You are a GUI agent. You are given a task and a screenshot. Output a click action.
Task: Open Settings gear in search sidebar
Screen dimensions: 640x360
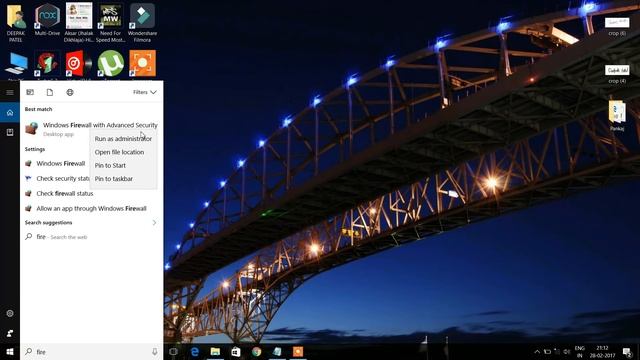coord(10,313)
